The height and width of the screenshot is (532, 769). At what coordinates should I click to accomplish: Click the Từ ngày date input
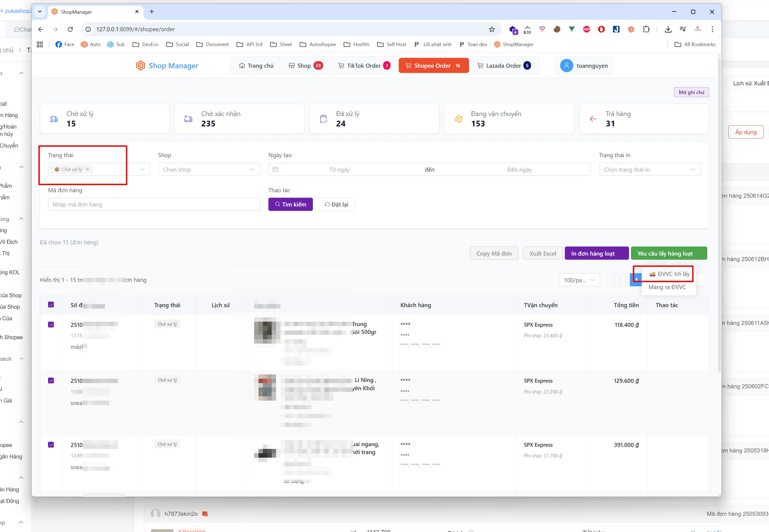pos(339,170)
